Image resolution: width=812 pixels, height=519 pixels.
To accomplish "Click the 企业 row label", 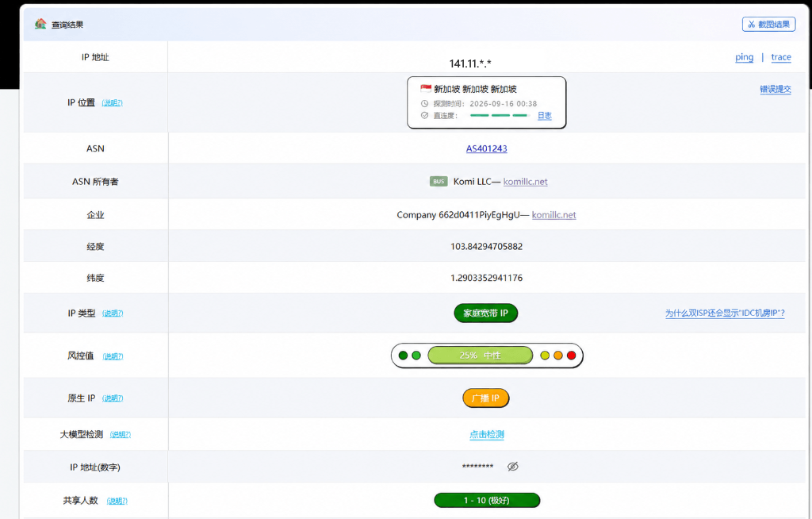I will tap(95, 215).
